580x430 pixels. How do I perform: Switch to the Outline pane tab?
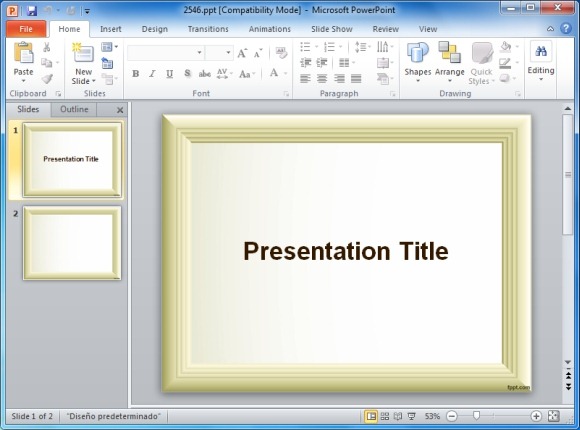pos(74,109)
